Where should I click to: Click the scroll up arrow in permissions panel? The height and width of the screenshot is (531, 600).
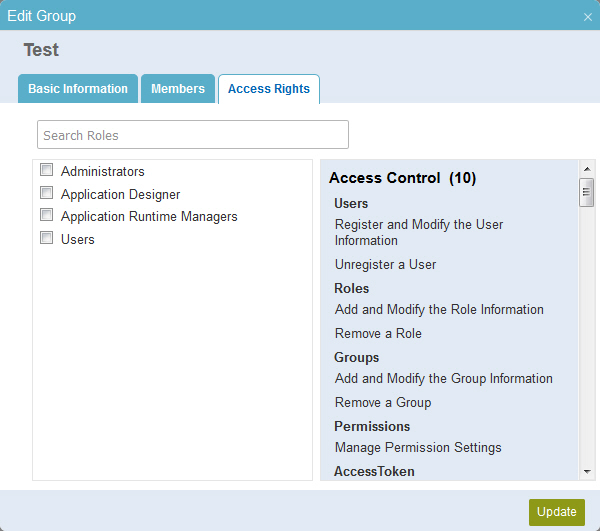(x=587, y=169)
